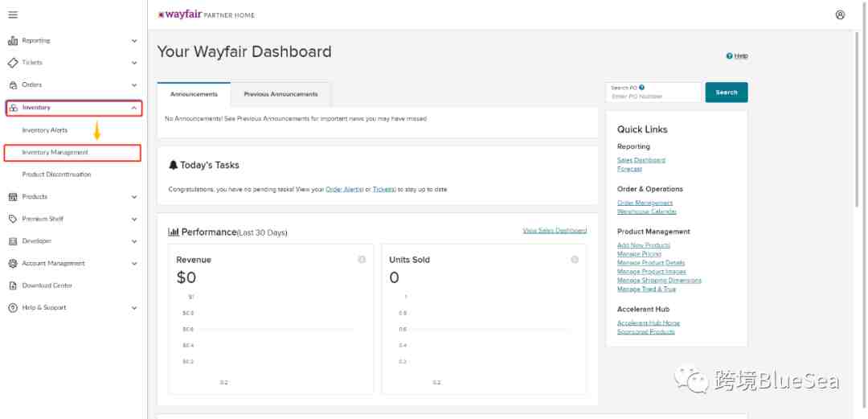Expand the Tickets menu chevron

[134, 64]
